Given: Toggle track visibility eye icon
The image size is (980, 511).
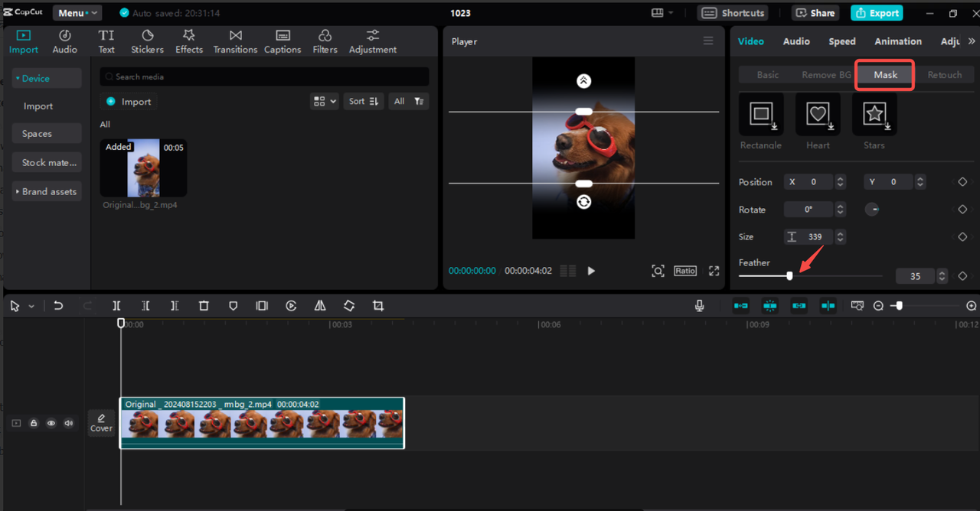Looking at the screenshot, I should tap(51, 423).
